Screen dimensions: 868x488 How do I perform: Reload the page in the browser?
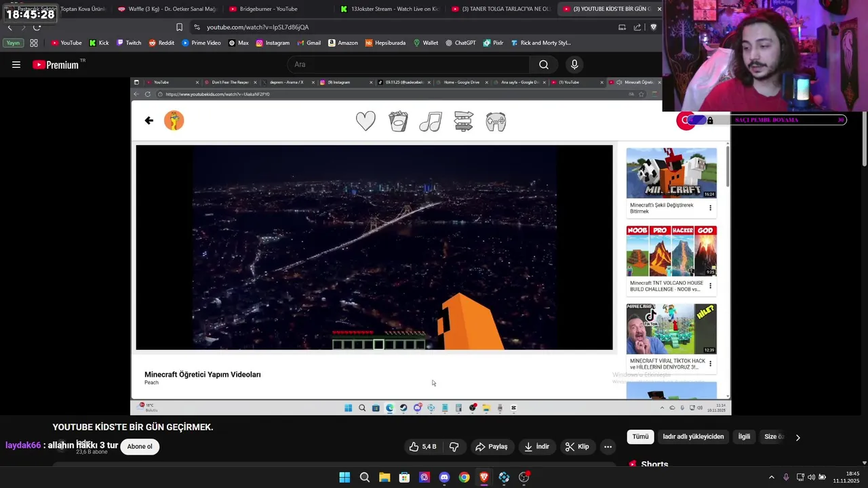click(37, 27)
